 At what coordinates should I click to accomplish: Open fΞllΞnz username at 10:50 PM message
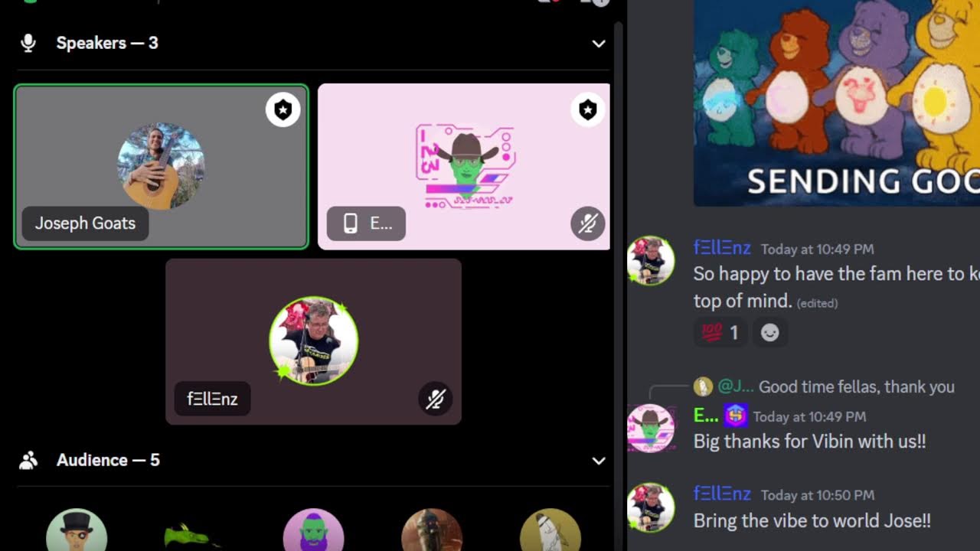pyautogui.click(x=722, y=494)
